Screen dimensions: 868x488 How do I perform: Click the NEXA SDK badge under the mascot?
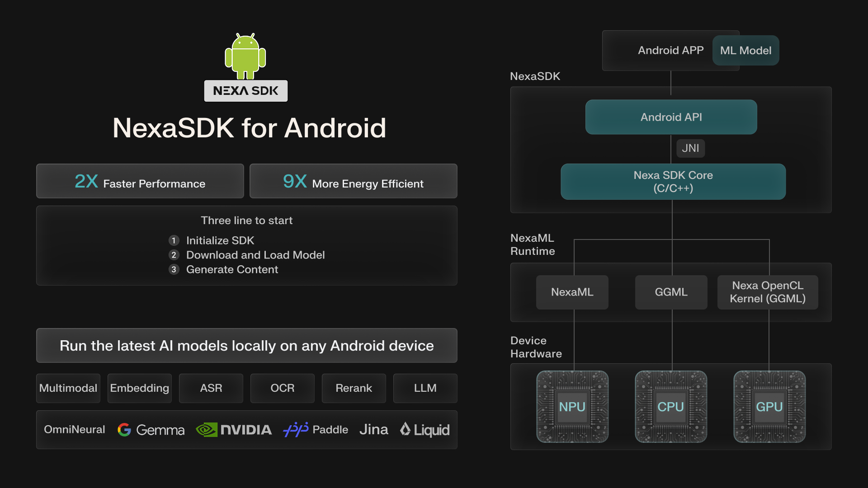pyautogui.click(x=245, y=90)
